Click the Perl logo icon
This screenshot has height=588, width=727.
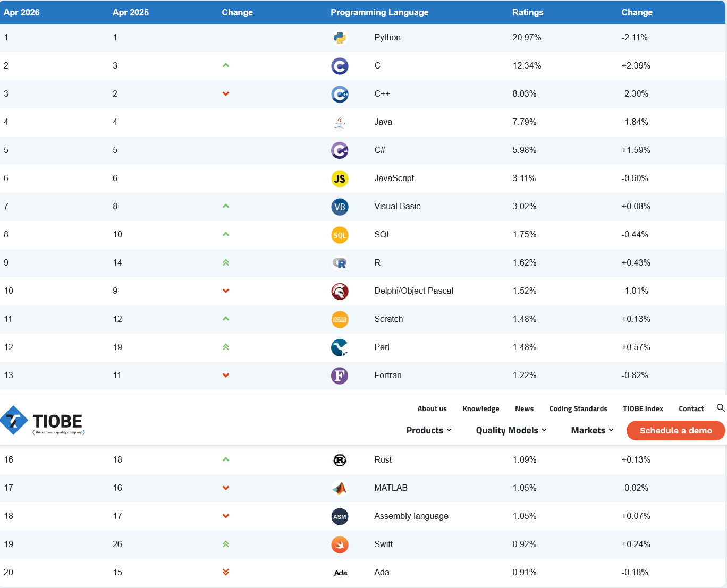(x=340, y=347)
